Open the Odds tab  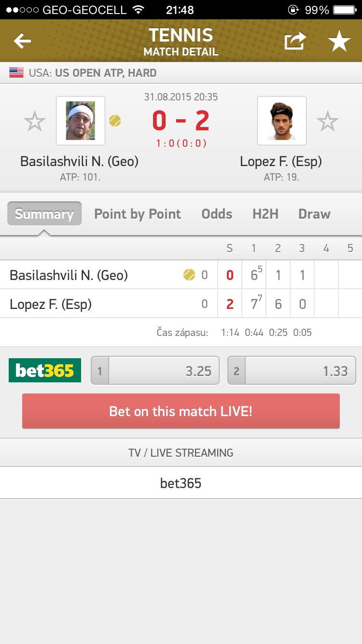click(217, 214)
